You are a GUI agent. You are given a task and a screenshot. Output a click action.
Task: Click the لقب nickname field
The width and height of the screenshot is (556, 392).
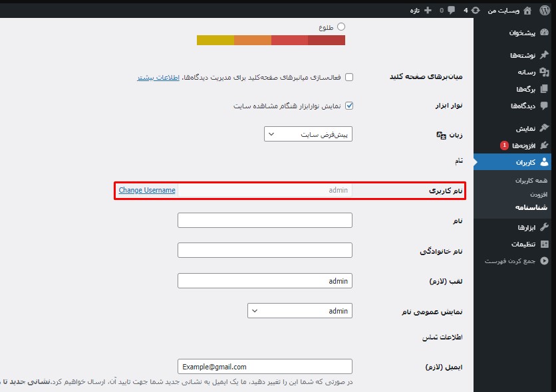coord(265,281)
